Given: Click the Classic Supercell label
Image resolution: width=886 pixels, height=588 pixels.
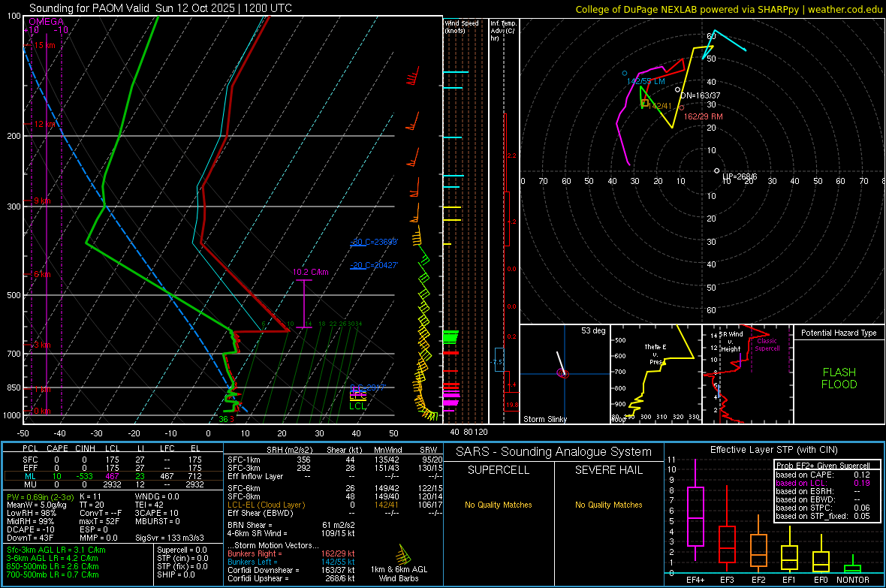Looking at the screenshot, I should pos(767,345).
